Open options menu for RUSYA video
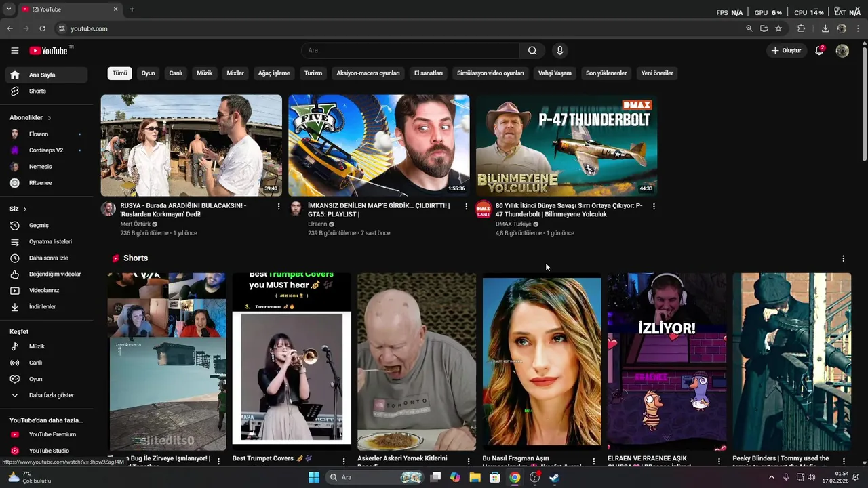 click(x=279, y=206)
